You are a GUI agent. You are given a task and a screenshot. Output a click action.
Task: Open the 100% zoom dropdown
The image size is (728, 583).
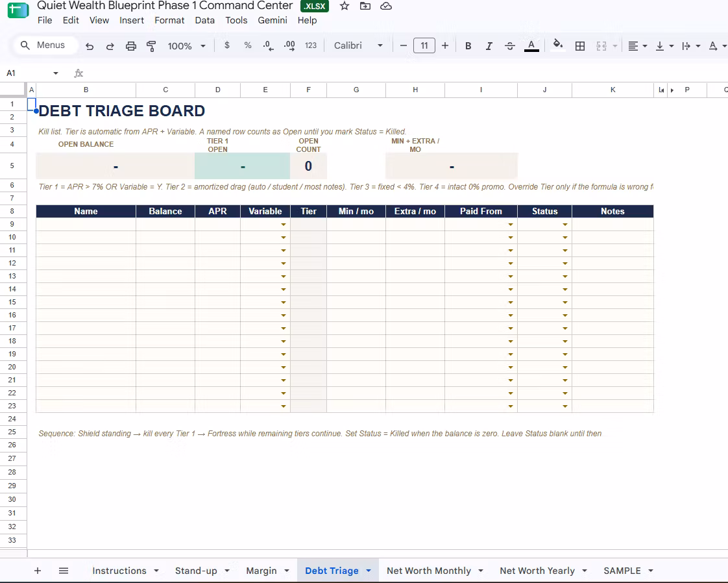pos(187,46)
